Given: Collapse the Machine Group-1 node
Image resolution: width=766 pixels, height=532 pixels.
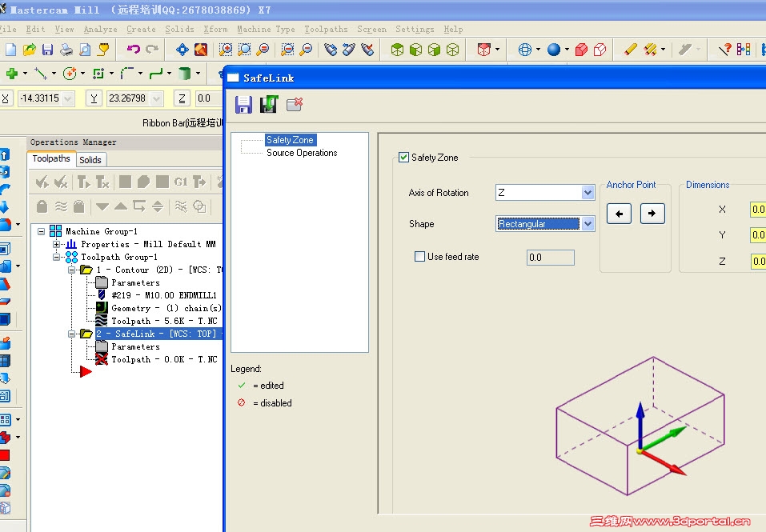Looking at the screenshot, I should [x=41, y=231].
